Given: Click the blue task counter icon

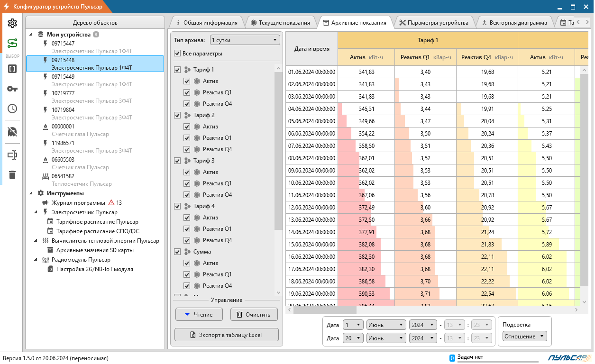Looking at the screenshot, I should pyautogui.click(x=452, y=357).
